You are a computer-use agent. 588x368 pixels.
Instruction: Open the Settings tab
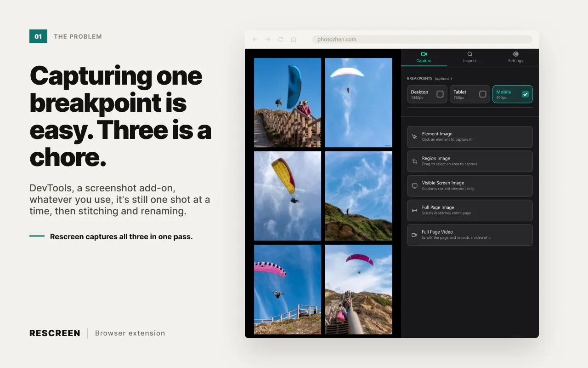[515, 57]
